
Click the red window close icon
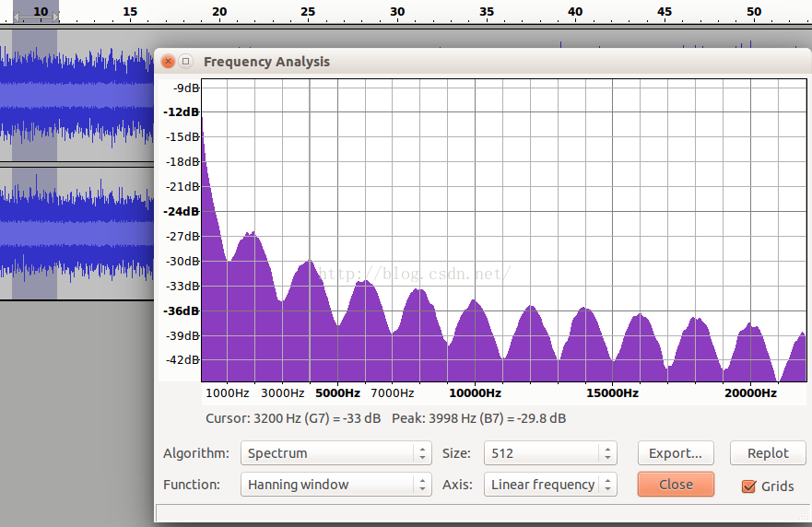(x=168, y=62)
